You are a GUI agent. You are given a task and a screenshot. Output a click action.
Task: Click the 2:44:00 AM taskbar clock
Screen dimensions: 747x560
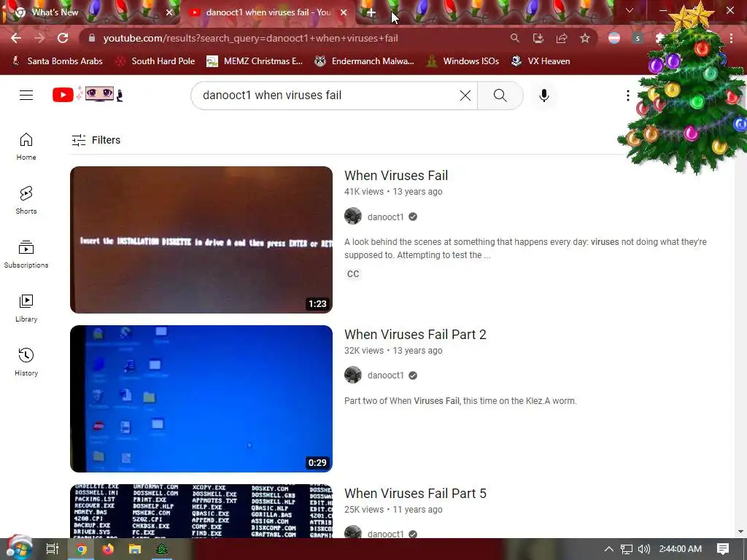click(681, 549)
